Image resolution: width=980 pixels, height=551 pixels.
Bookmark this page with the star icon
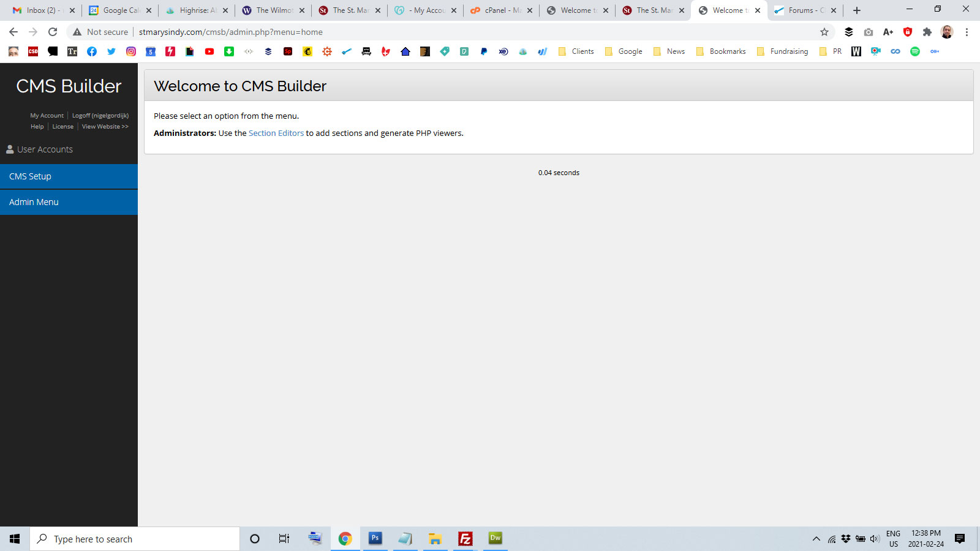point(824,32)
